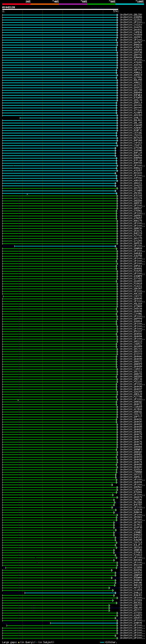Open hit UniRef100_Q9ZPP1
The width and height of the screenshot is (146, 644).
click(131, 37)
